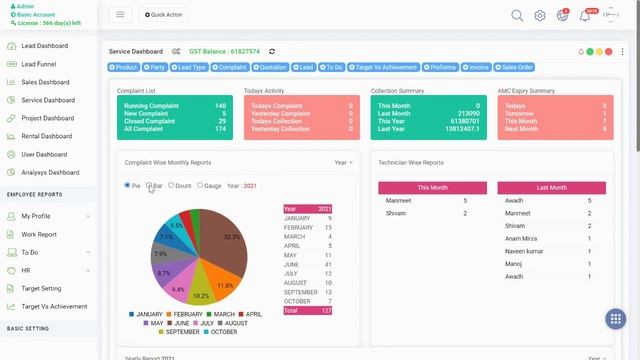Click the Project Dashboard sidebar icon
The height and width of the screenshot is (360, 640).
tap(11, 118)
